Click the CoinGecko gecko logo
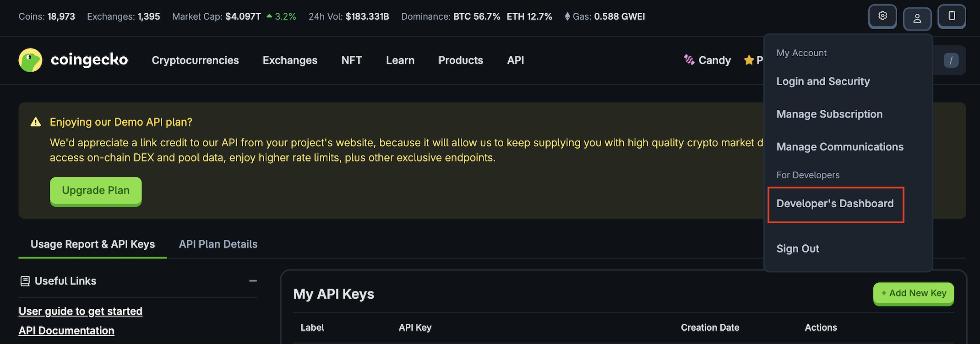The height and width of the screenshot is (344, 980). [30, 60]
